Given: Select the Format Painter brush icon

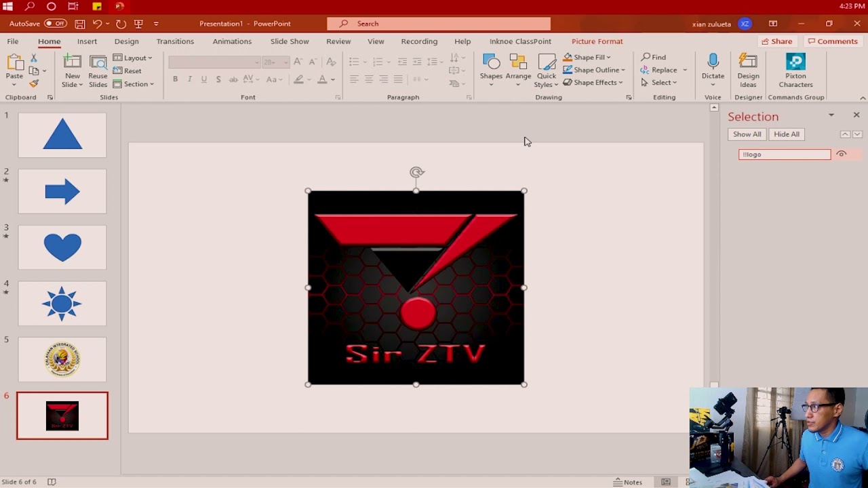Looking at the screenshot, I should pos(33,83).
